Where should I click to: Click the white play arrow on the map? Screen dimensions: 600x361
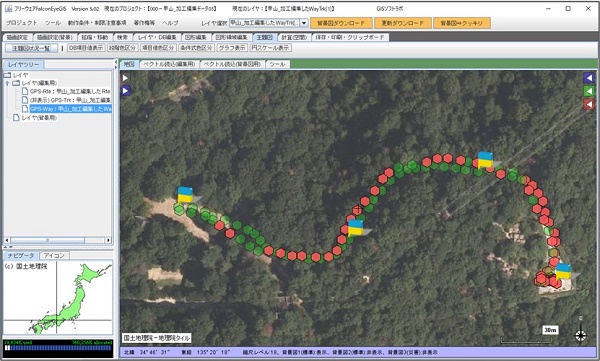(x=125, y=78)
